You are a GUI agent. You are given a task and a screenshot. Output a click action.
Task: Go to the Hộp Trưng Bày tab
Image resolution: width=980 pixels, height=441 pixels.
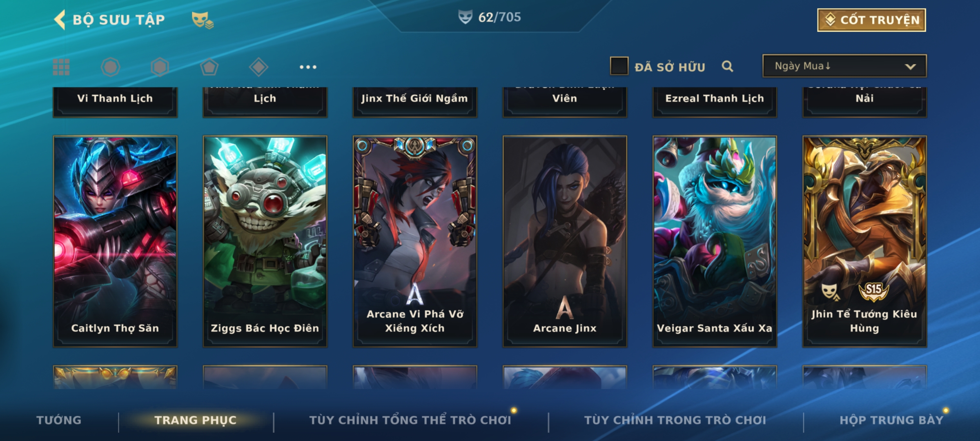891,420
